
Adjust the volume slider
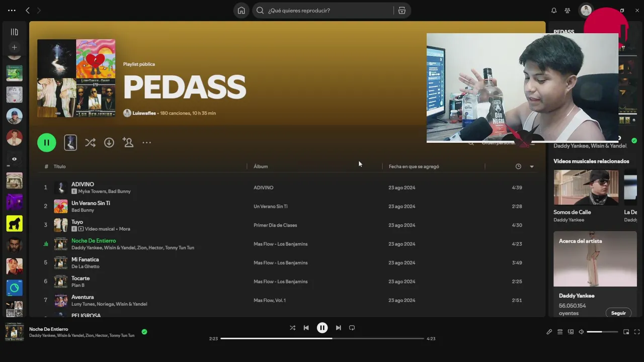pyautogui.click(x=602, y=332)
